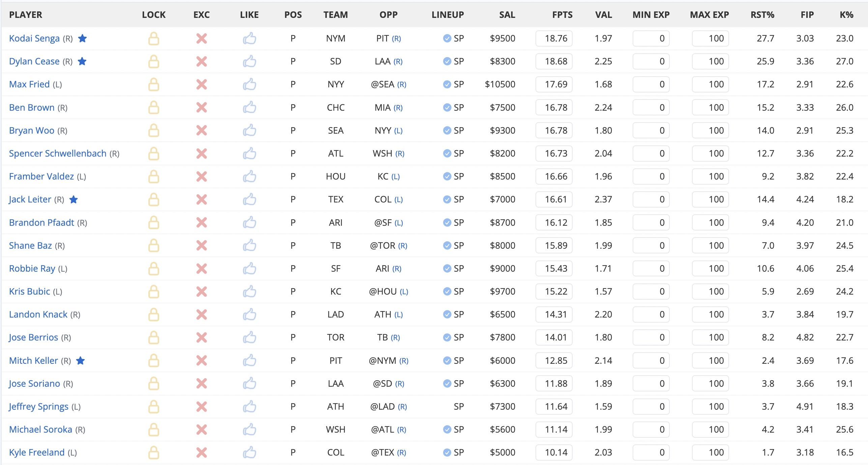Like Michael Soroka thumbs-up
The image size is (868, 465).
[250, 430]
